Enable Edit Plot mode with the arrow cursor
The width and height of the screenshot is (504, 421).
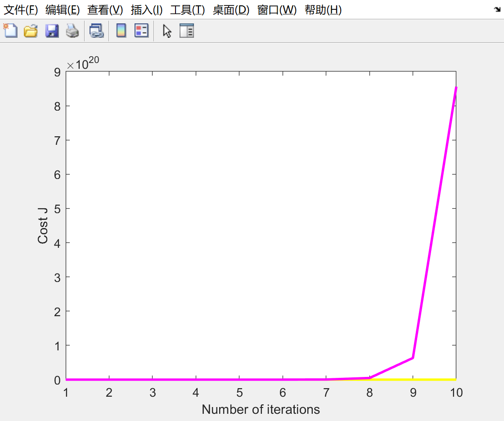click(x=167, y=31)
